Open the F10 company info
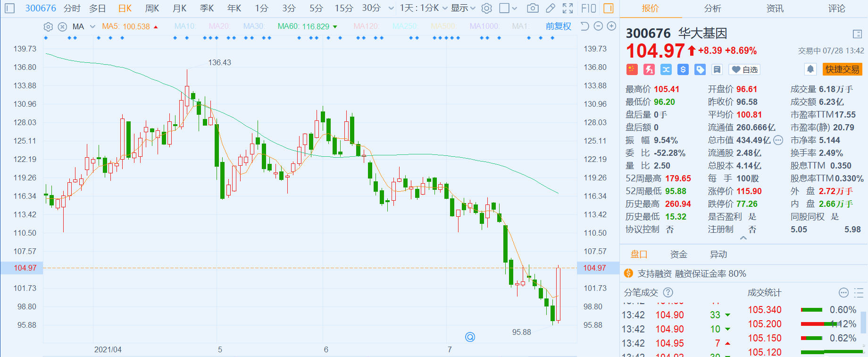The height and width of the screenshot is (357, 868). click(588, 8)
